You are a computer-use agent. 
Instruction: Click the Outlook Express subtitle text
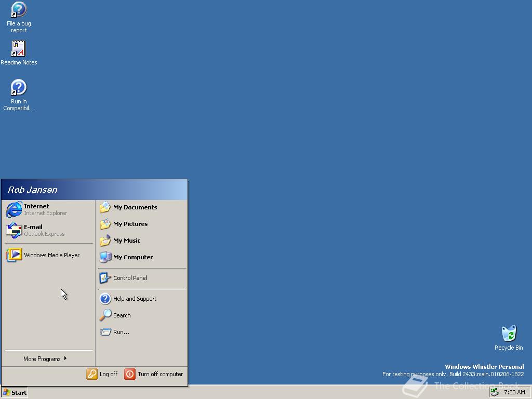[44, 234]
